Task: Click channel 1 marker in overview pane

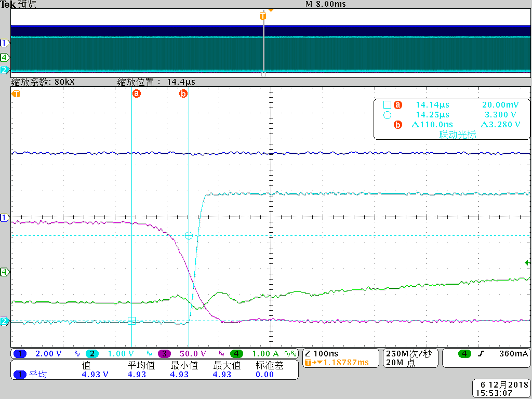Action: (4, 43)
